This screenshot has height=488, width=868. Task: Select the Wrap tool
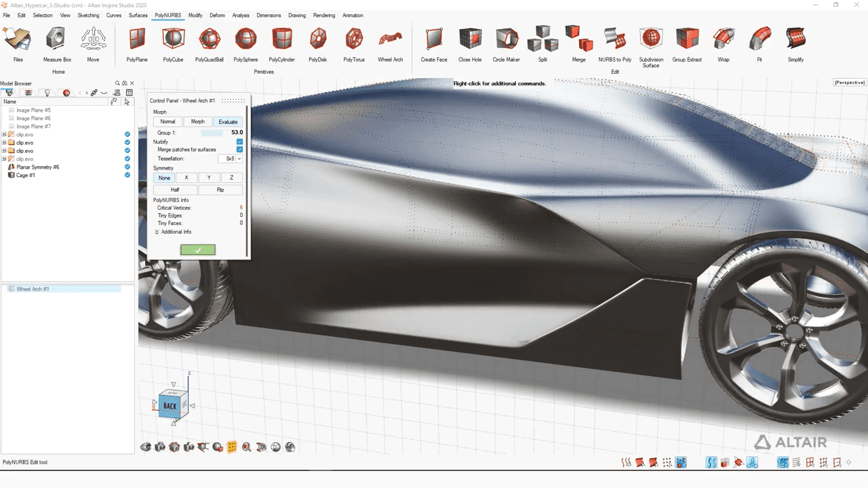click(724, 45)
